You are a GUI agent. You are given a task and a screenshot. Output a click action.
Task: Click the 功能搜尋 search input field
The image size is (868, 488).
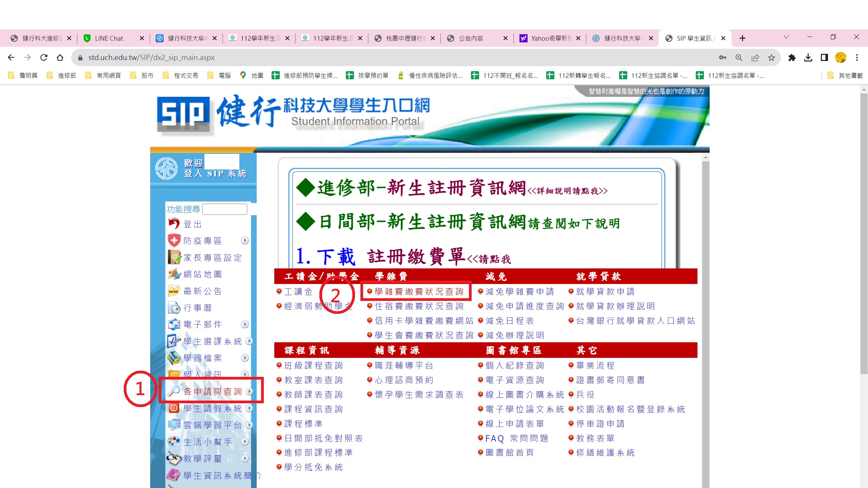click(x=225, y=209)
